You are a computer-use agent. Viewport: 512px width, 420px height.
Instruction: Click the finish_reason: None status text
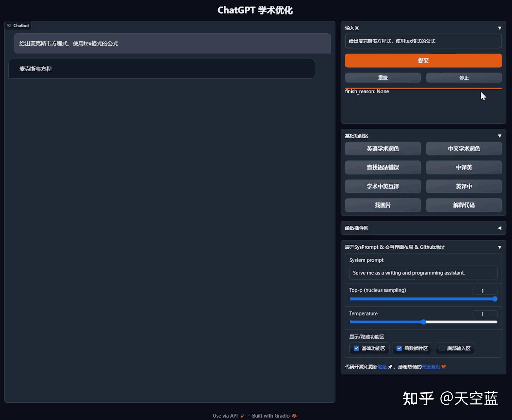coord(367,91)
